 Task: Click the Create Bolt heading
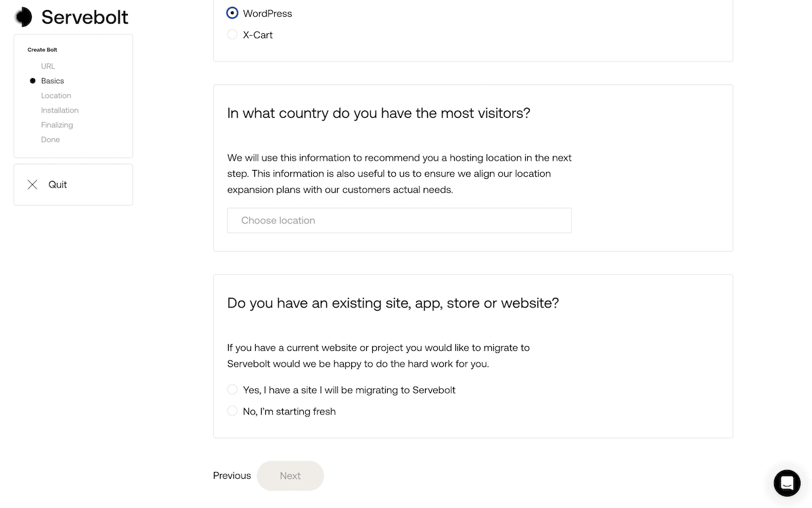[43, 50]
